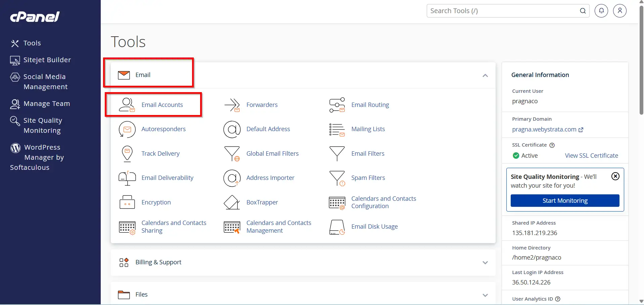Open the Forwarders link
This screenshot has height=305, width=644.
(x=262, y=105)
